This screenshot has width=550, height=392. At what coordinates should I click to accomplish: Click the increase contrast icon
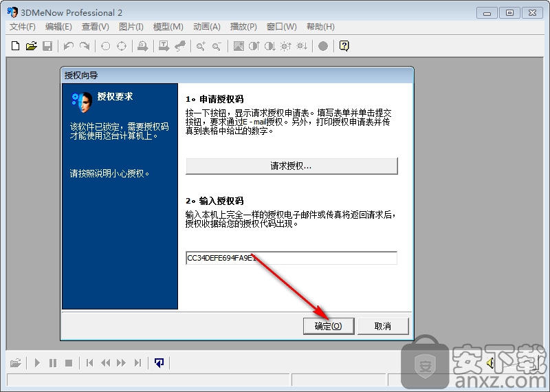[254, 46]
